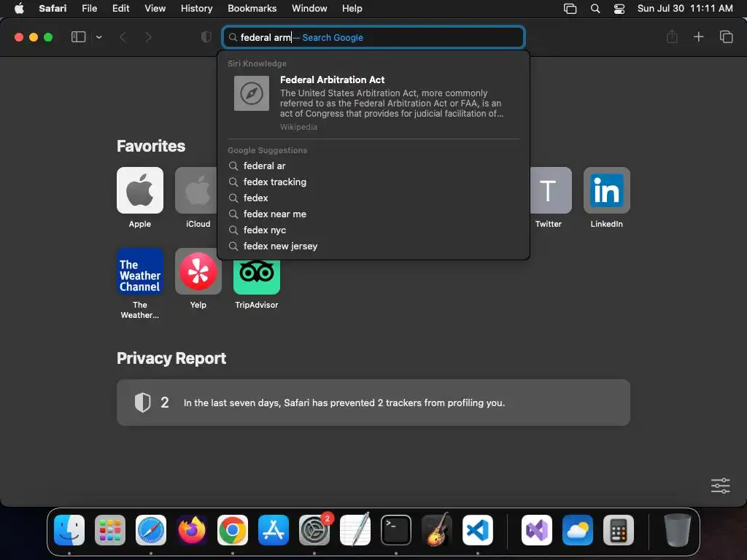This screenshot has width=747, height=560.
Task: Open a new tab with plus button
Action: tap(698, 36)
